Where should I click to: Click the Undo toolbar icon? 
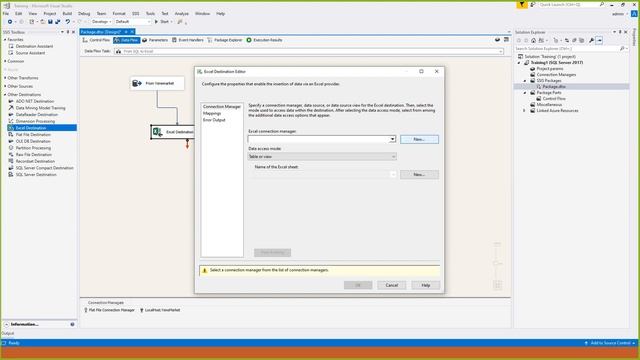click(67, 22)
